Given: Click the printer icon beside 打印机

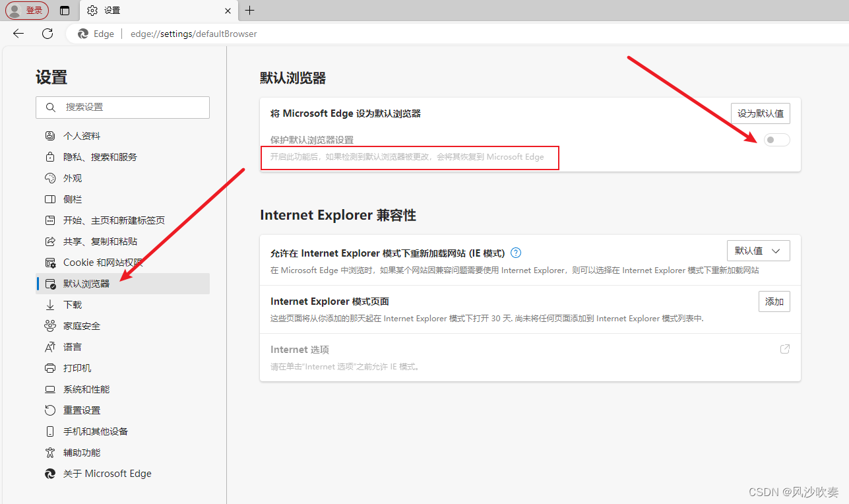Looking at the screenshot, I should [x=50, y=368].
